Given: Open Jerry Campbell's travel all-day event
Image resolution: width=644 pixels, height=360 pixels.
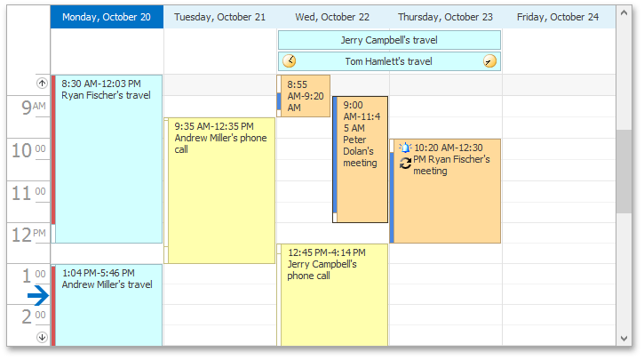Looking at the screenshot, I should (389, 40).
